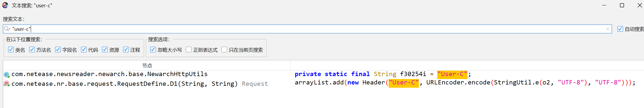
Task: Click the 节点 column header
Action: point(147,66)
